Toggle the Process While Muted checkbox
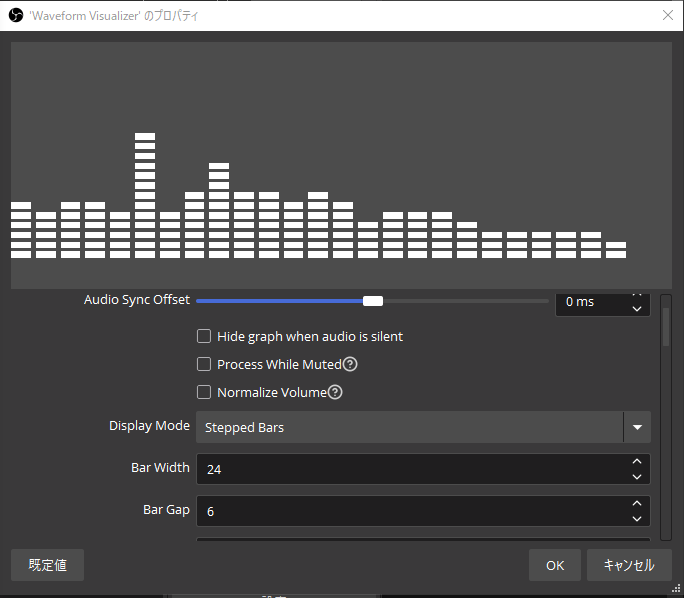Screen dimensions: 684x598 click(x=204, y=365)
